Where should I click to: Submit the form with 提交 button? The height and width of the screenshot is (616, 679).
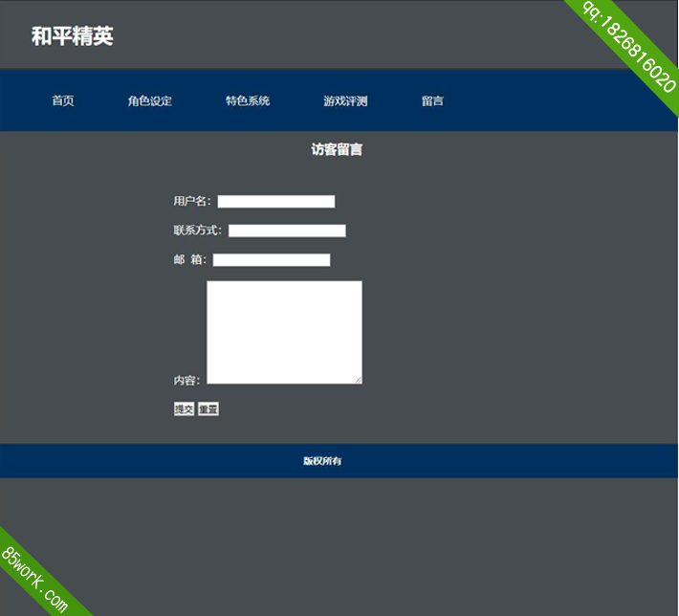coord(184,409)
